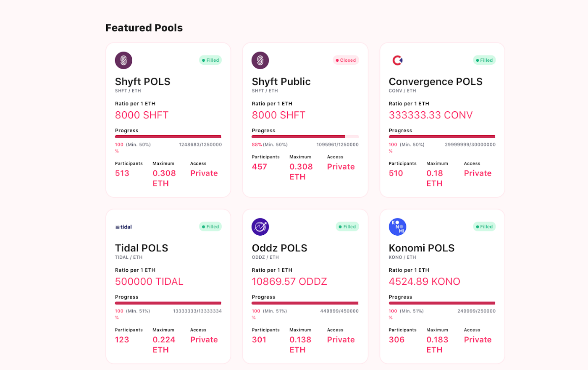
Task: Click participants value 123
Action: pyautogui.click(x=122, y=340)
